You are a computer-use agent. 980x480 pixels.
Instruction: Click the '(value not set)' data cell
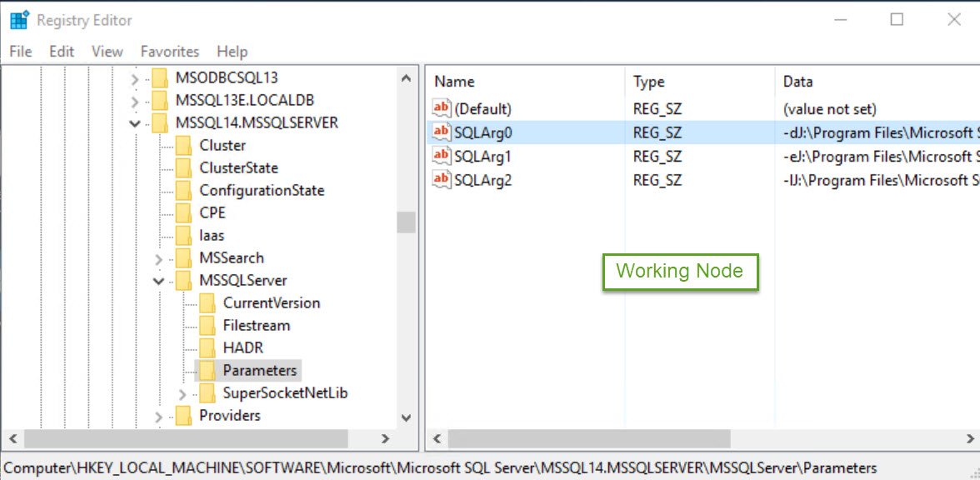tap(829, 109)
